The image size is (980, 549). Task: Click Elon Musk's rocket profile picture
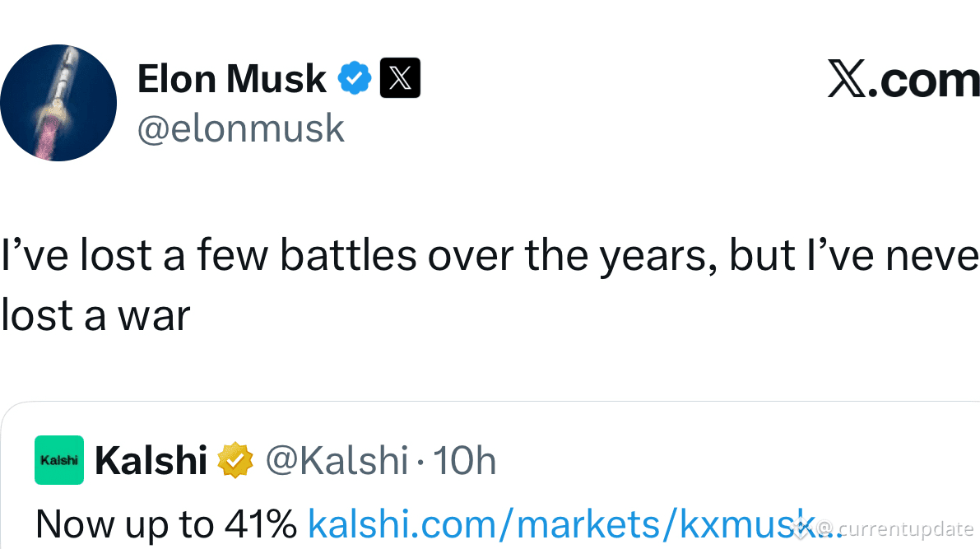(x=58, y=102)
